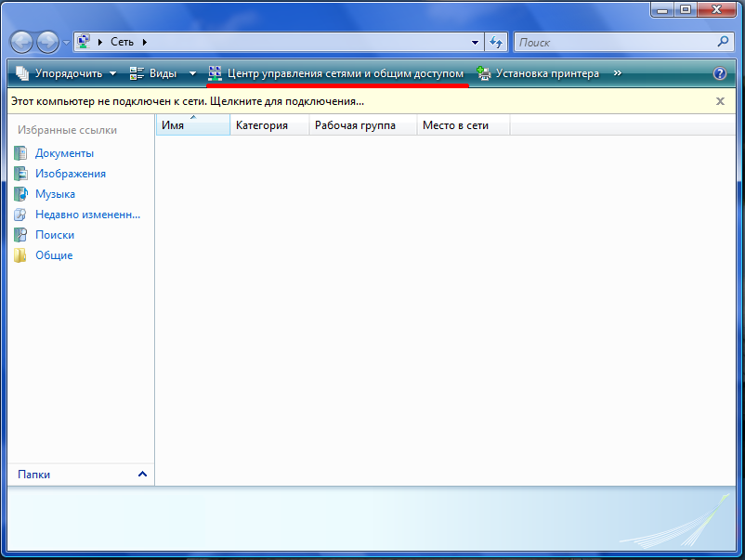Close the yellow notification bar
This screenshot has height=560, width=745.
[x=720, y=101]
